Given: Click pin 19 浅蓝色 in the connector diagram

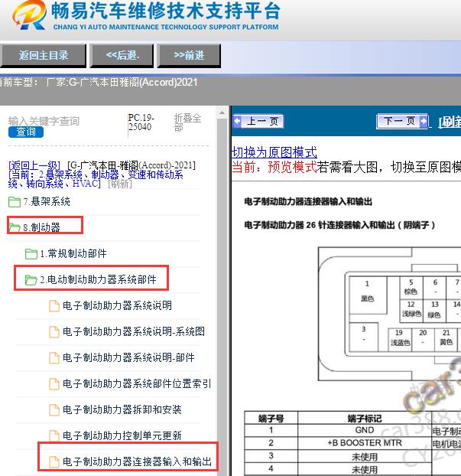Looking at the screenshot, I should (400, 338).
